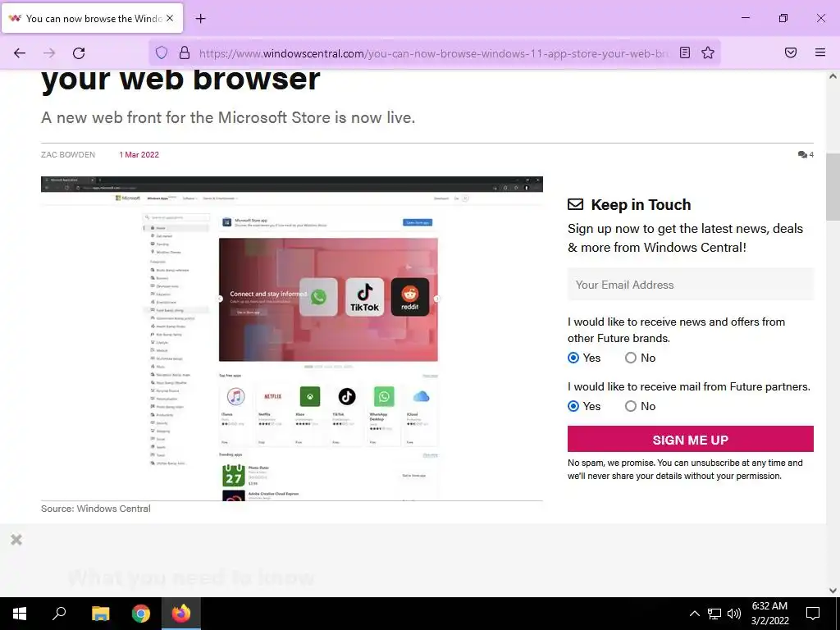Click 'Source: Windows Central' caption
Screen dimensions: 840x630
(96, 509)
